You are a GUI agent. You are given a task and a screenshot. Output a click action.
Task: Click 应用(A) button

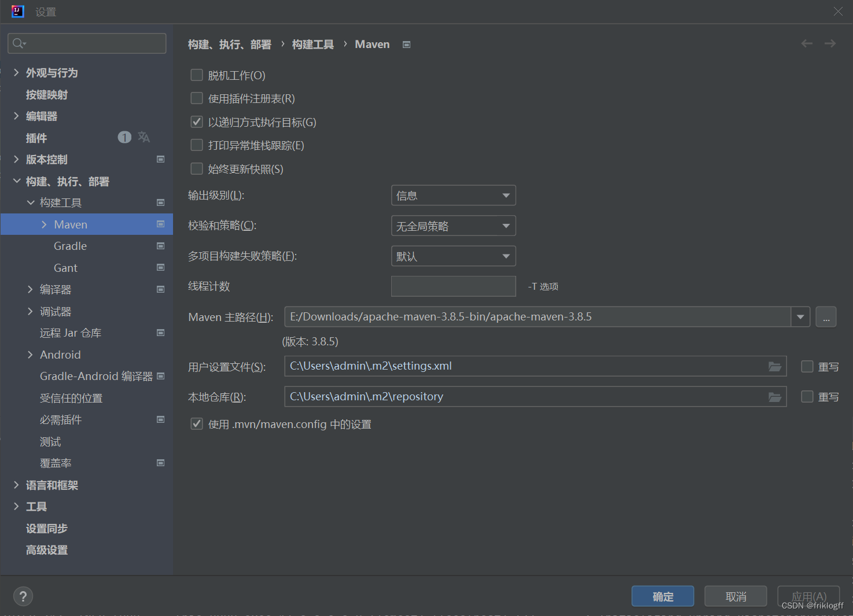click(x=808, y=596)
